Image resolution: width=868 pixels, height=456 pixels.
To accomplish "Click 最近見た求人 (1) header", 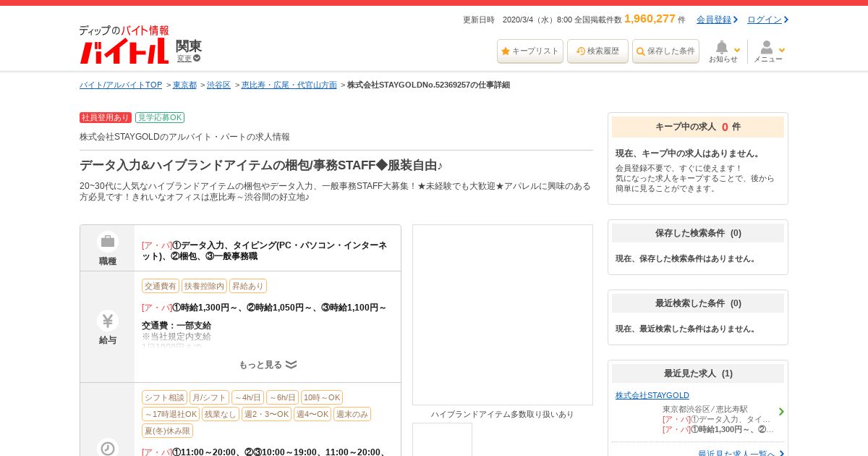I will (x=698, y=373).
